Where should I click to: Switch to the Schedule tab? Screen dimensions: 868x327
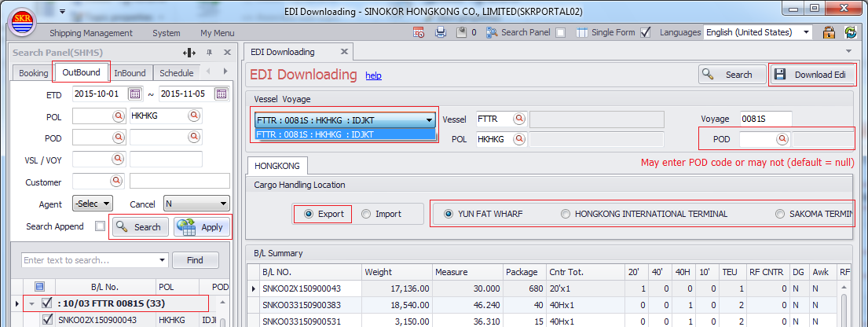pos(177,73)
